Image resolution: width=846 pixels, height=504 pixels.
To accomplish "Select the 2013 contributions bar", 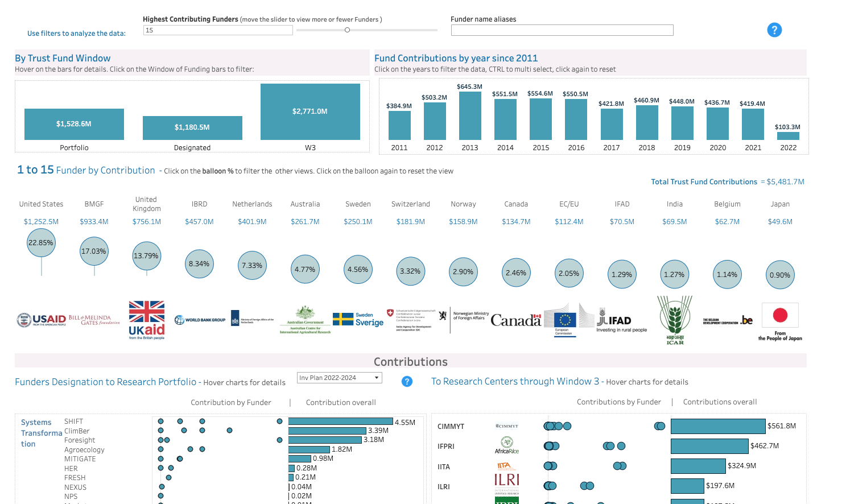I will pos(470,115).
